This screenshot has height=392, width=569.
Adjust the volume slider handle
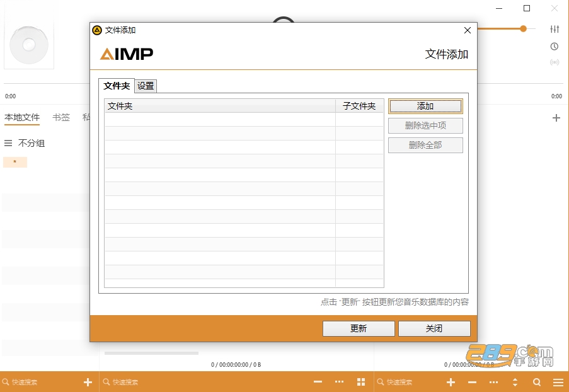pyautogui.click(x=523, y=28)
